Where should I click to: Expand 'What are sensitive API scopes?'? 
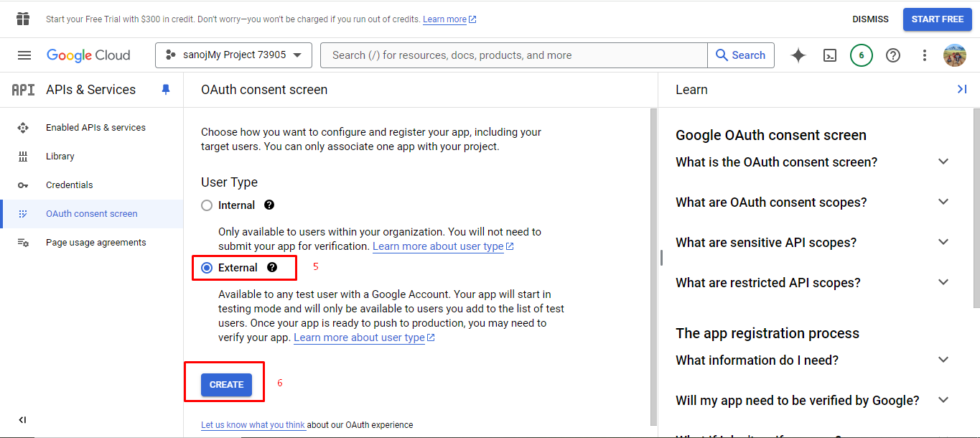[x=943, y=242]
